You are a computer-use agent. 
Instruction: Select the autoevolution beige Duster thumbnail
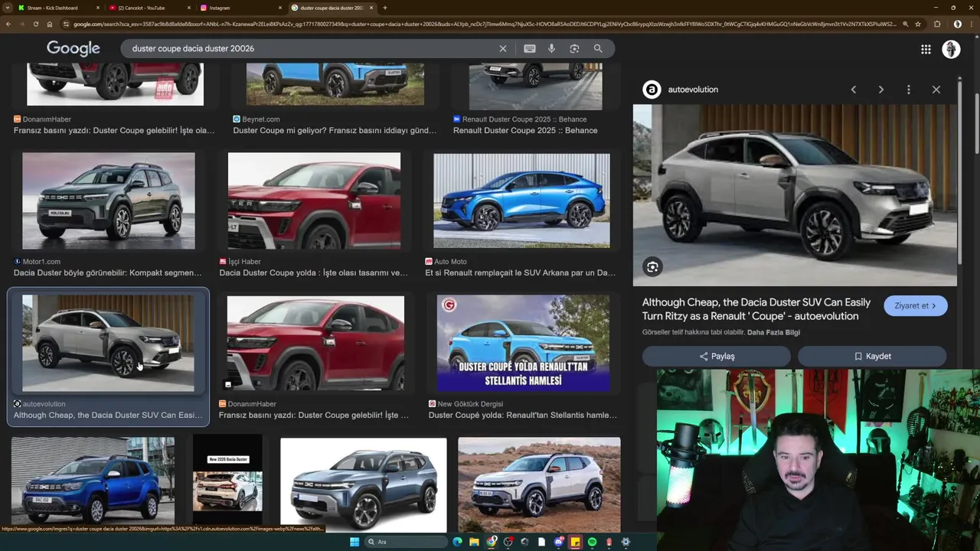108,344
